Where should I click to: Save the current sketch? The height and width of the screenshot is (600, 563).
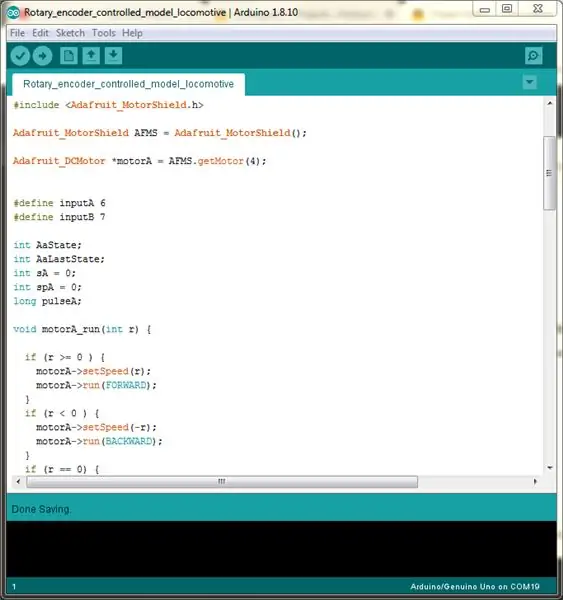[113, 56]
